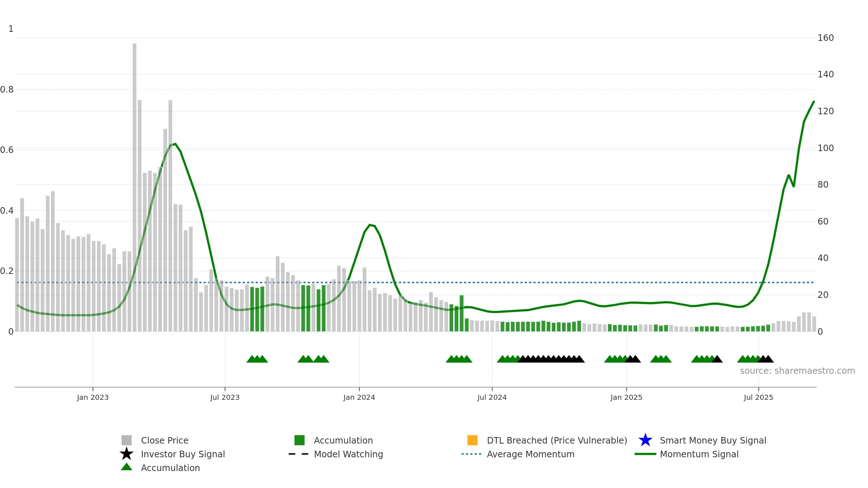Click the Smart Money Buy Signal label
This screenshot has width=868, height=488.
[713, 440]
